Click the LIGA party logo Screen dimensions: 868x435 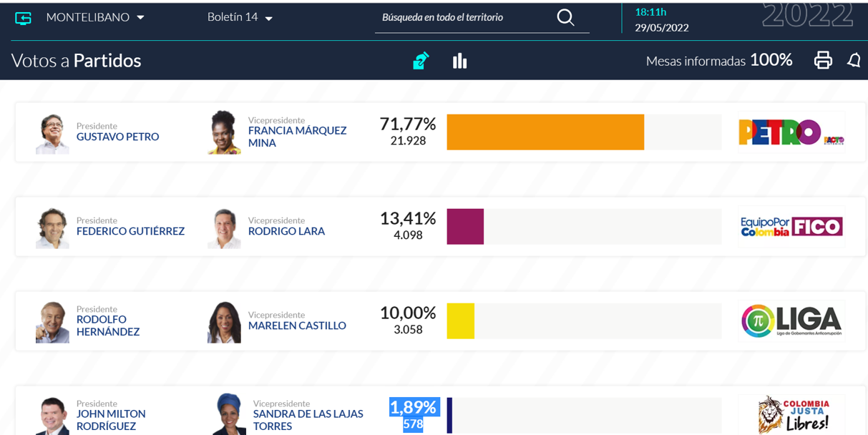(791, 321)
